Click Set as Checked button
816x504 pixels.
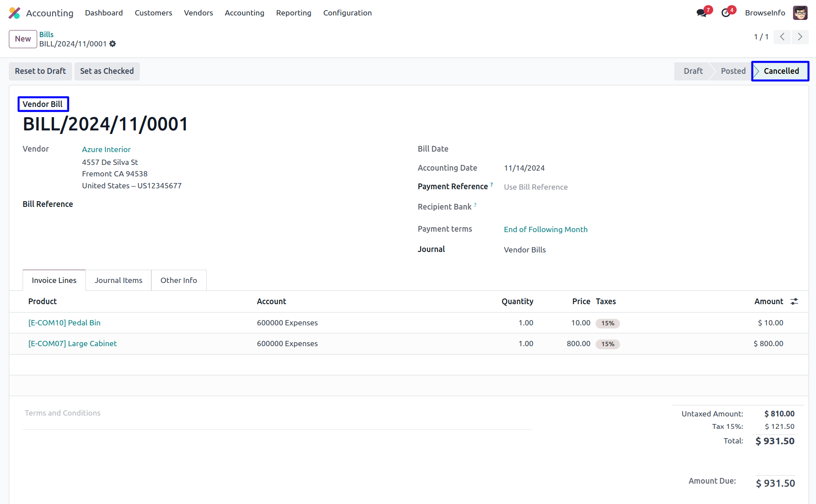107,71
